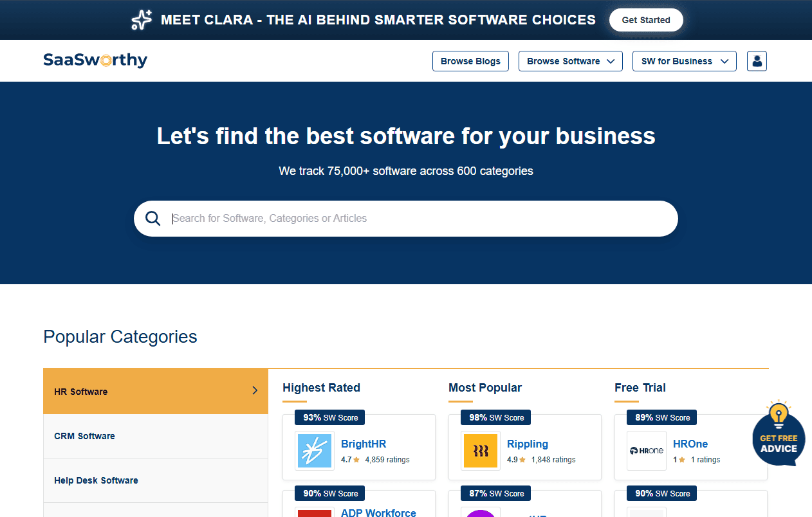The height and width of the screenshot is (517, 812).
Task: Click the Get Free Advice lightbulb badge
Action: (779, 433)
